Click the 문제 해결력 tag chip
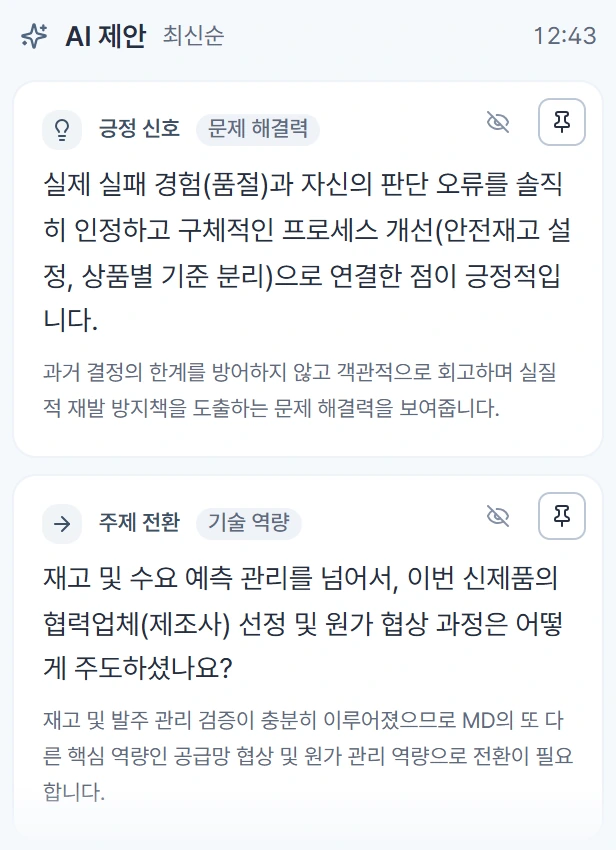616x850 pixels. tap(258, 129)
